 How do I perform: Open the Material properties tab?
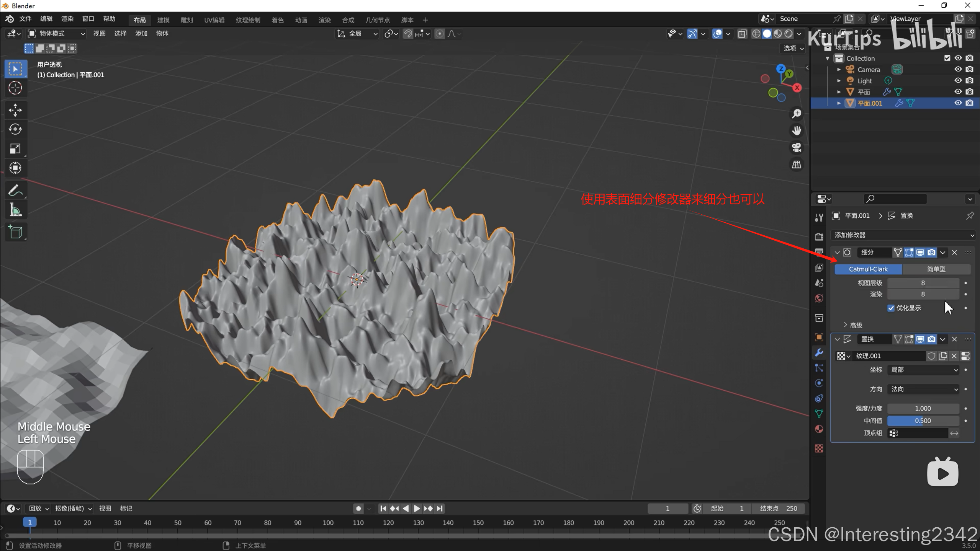[819, 429]
